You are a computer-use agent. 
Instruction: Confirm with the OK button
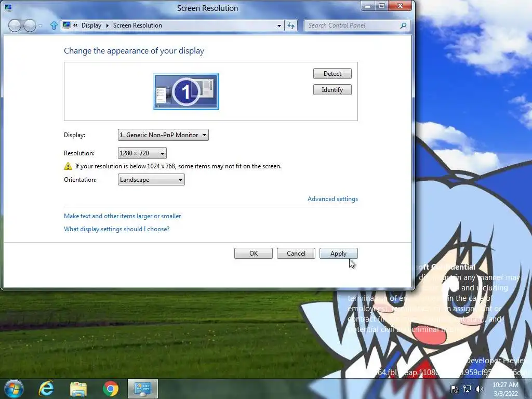point(254,254)
